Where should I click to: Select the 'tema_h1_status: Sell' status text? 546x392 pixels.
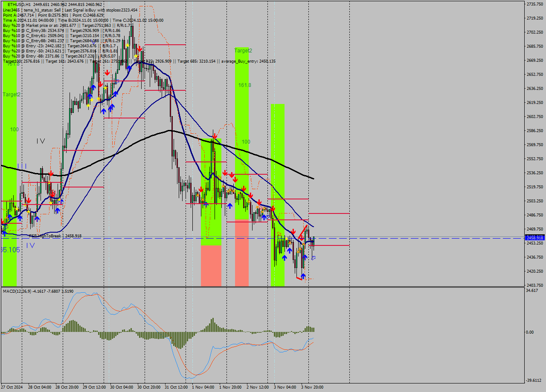coord(41,10)
